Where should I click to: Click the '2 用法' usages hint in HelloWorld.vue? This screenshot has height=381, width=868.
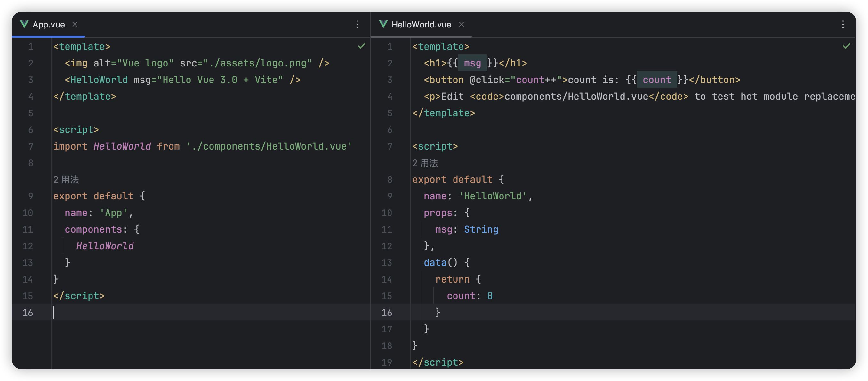tap(425, 163)
